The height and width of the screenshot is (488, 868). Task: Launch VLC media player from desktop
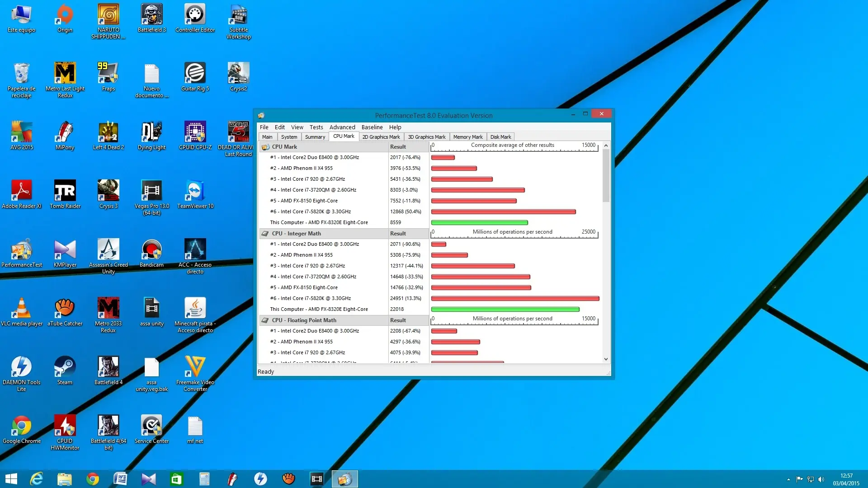click(21, 312)
